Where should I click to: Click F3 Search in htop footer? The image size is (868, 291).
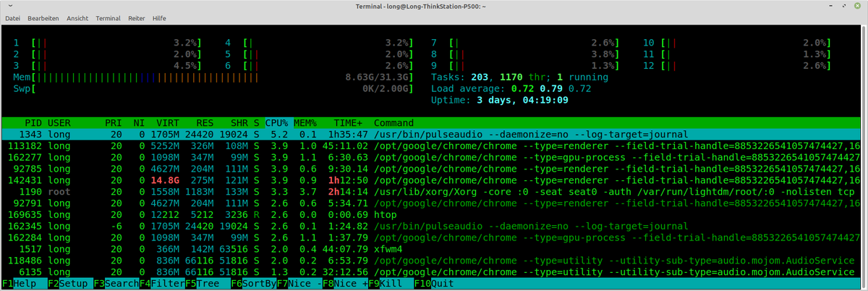[116, 284]
